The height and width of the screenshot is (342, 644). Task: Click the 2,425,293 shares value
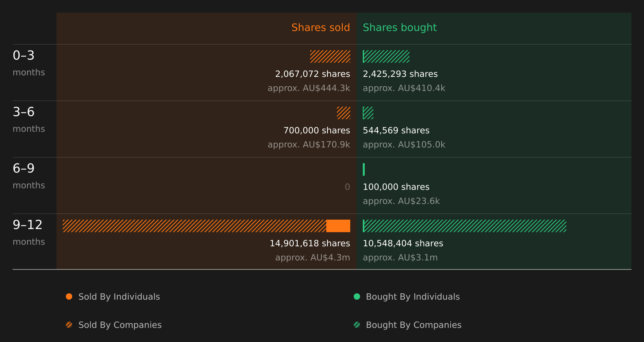(400, 74)
